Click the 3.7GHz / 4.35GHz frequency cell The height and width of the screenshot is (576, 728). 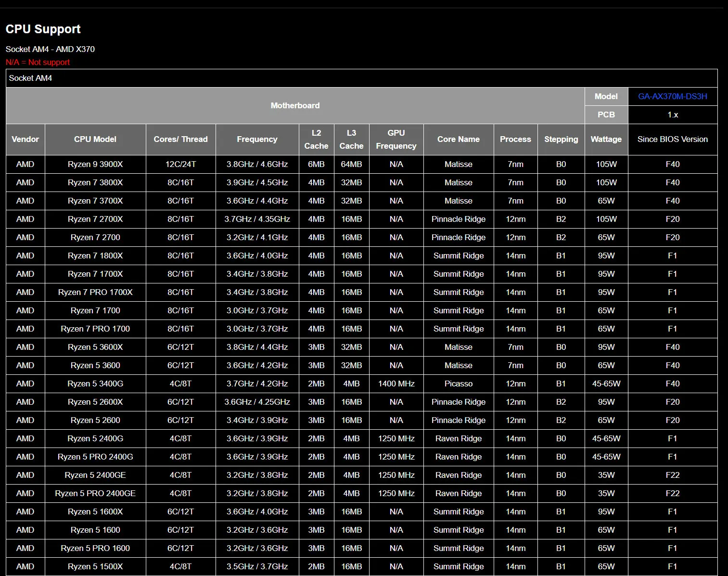point(257,219)
